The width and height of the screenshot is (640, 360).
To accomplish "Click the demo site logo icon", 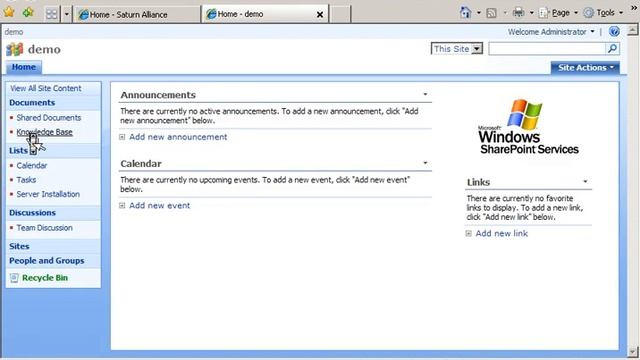I will tap(15, 49).
